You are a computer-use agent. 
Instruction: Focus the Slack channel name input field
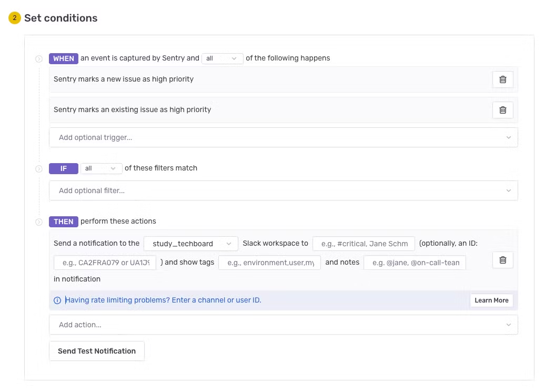pyautogui.click(x=364, y=244)
